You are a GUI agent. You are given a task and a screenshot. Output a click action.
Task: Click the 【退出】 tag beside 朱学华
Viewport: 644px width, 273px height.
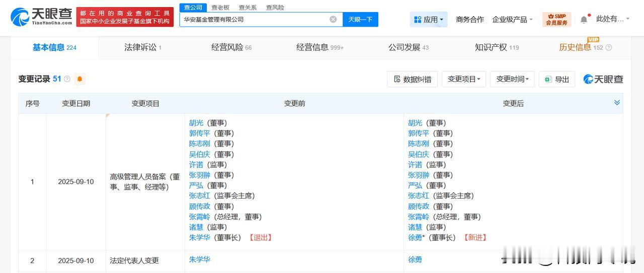pyautogui.click(x=260, y=237)
